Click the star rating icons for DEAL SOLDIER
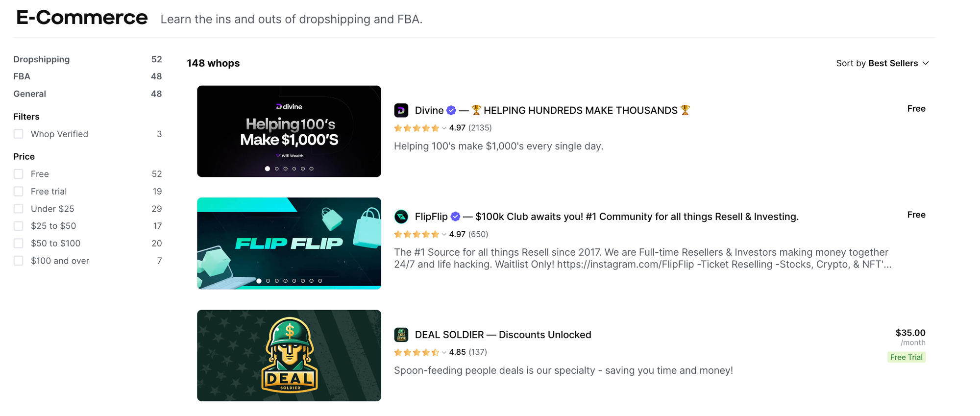 pyautogui.click(x=416, y=352)
